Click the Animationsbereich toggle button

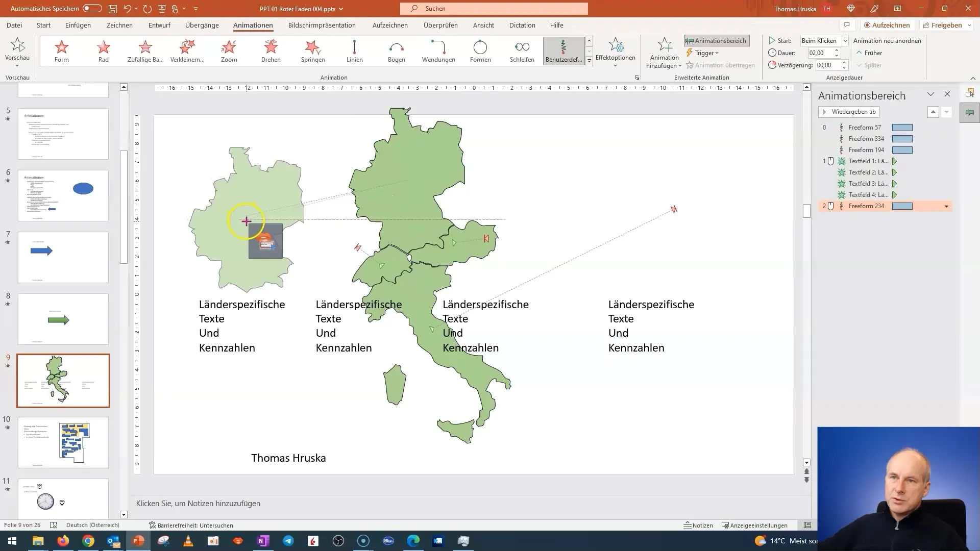717,40
